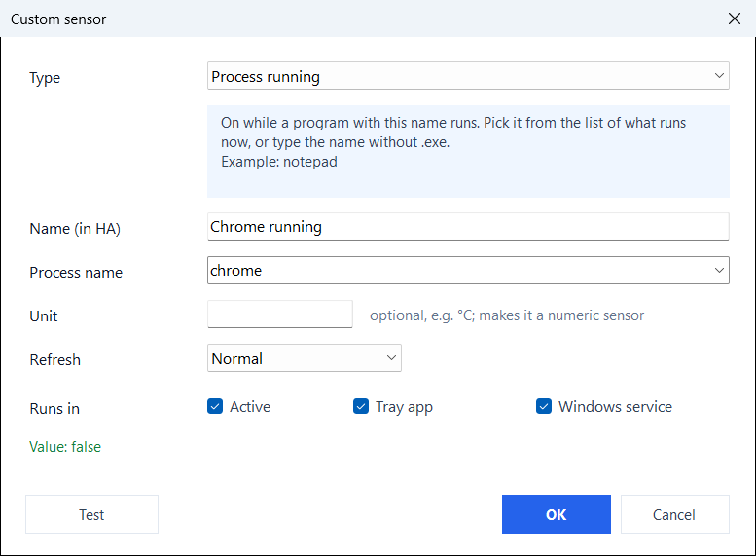Click inside the empty Unit field
This screenshot has width=756, height=556.
[280, 315]
